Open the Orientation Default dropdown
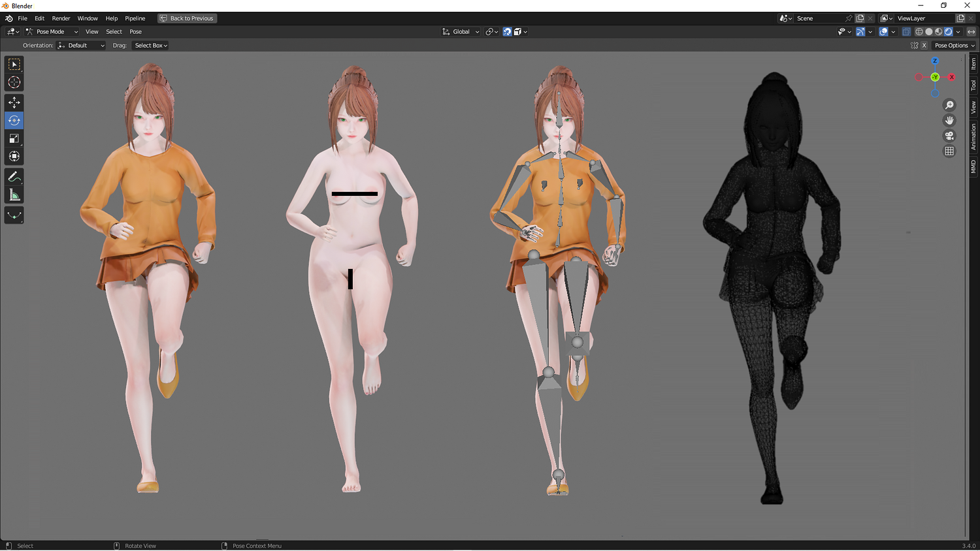 pyautogui.click(x=81, y=46)
